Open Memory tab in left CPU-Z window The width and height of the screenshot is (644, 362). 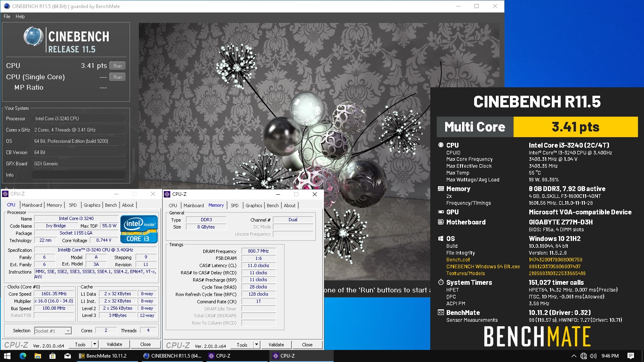tap(54, 205)
